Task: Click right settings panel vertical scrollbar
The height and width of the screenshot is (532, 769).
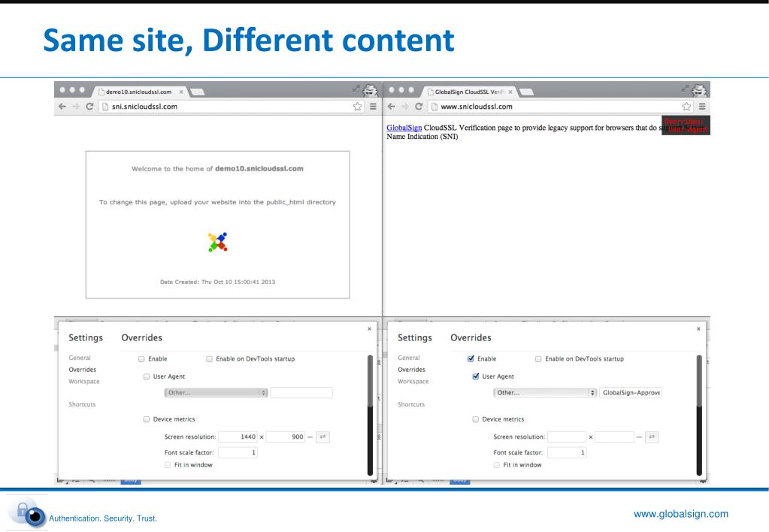Action: click(x=699, y=416)
